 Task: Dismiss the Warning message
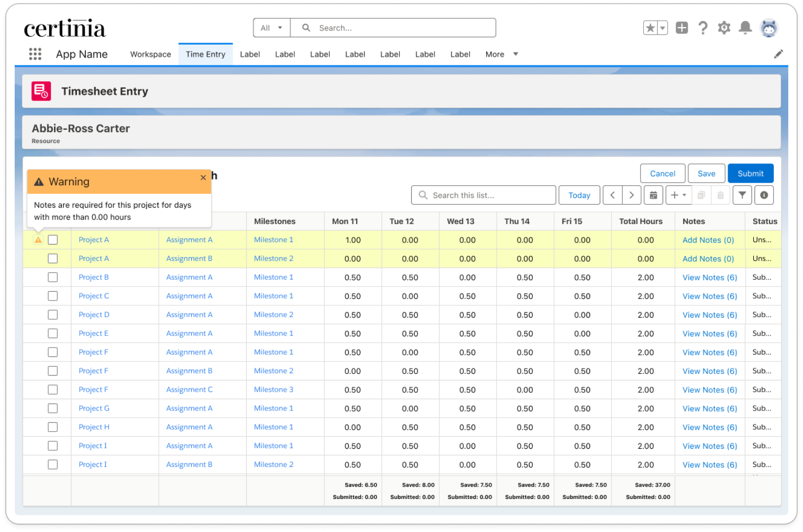203,178
